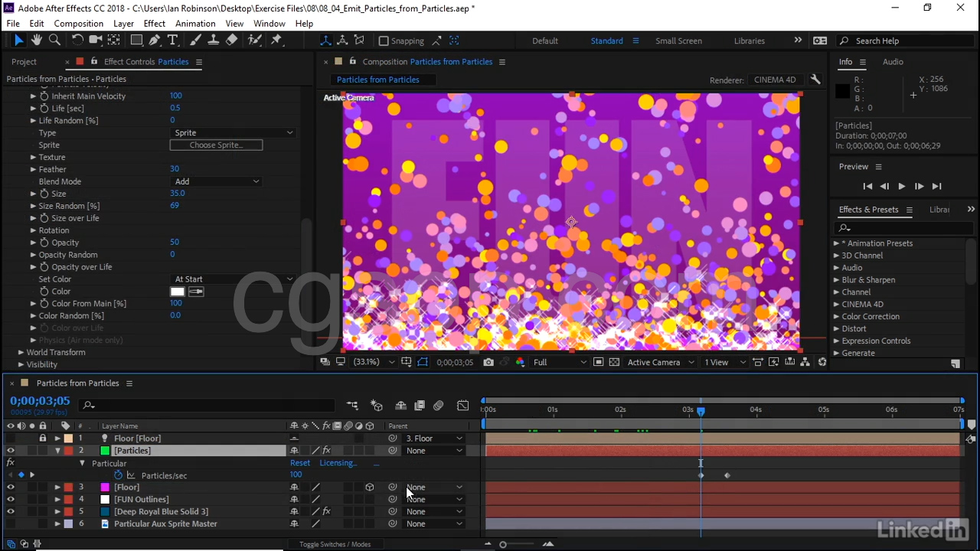Image resolution: width=980 pixels, height=551 pixels.
Task: Select the Hand tool
Action: (x=37, y=41)
